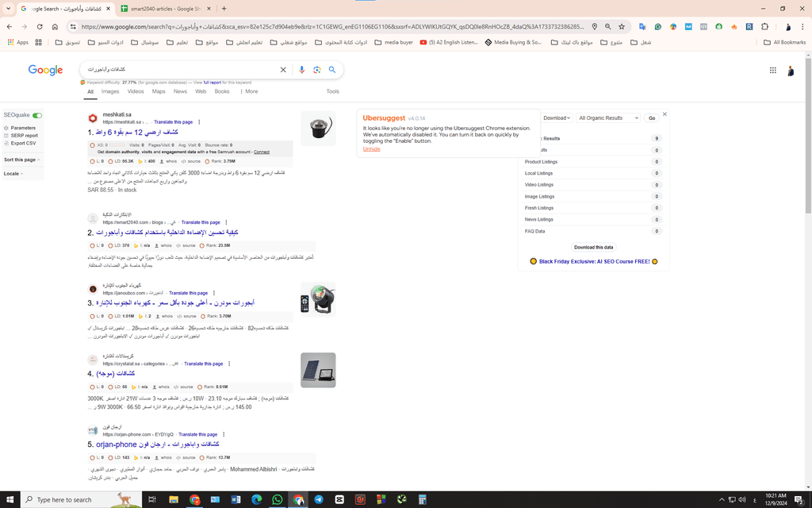Go back to the previous page

pyautogui.click(x=10, y=26)
